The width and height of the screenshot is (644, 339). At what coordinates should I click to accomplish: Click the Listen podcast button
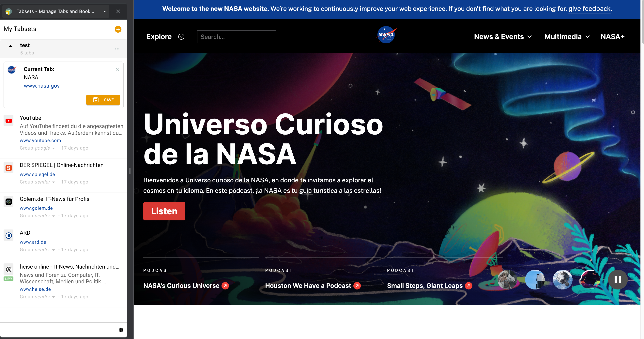pyautogui.click(x=165, y=211)
